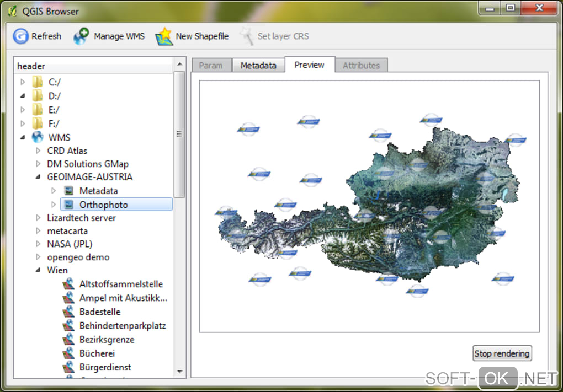Click the tree vertical scrollbar thumb
This screenshot has width=563, height=392.
[179, 134]
